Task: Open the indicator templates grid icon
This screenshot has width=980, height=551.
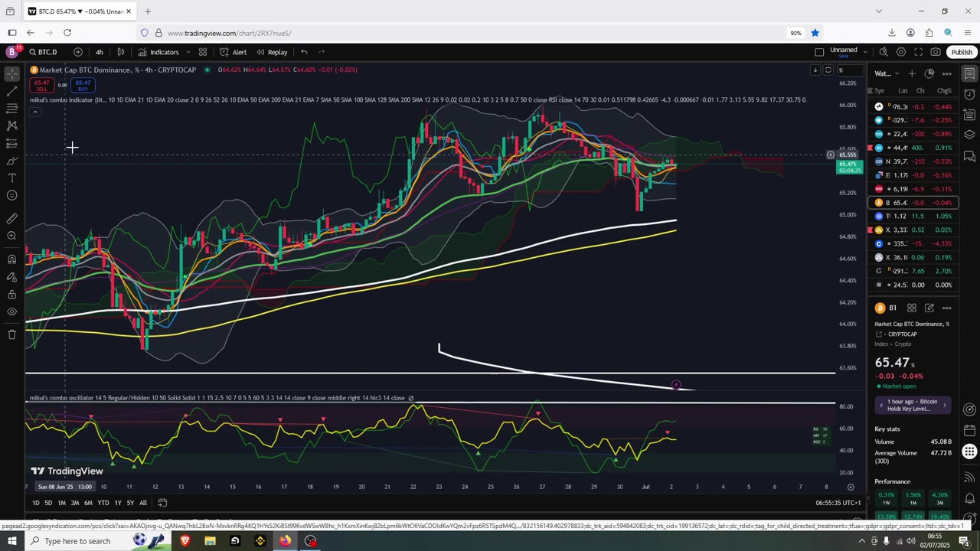Action: [203, 52]
